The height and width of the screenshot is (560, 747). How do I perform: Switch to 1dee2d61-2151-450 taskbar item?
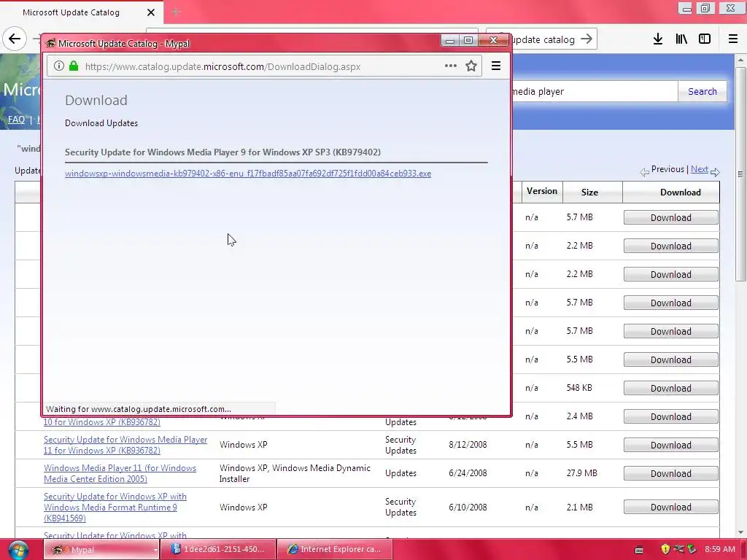(218, 550)
